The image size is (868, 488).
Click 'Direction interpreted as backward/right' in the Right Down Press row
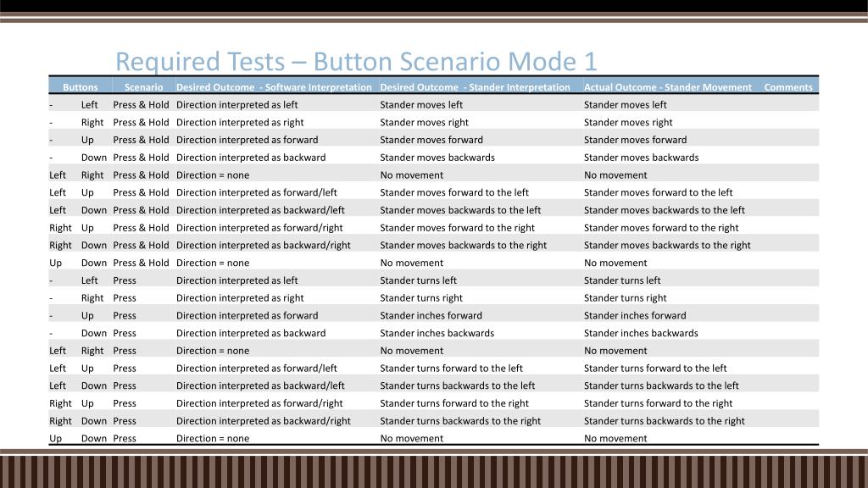click(x=263, y=421)
